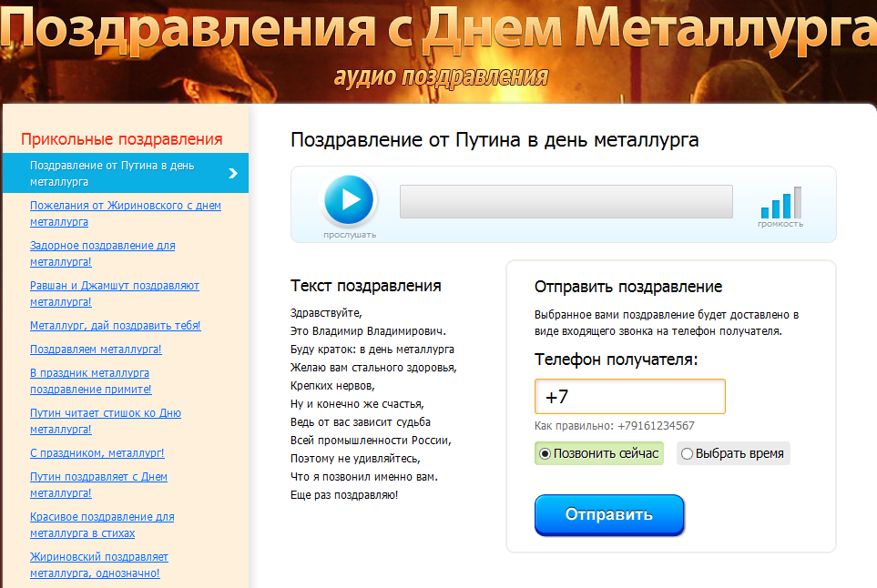Open 'Металлург, дай поздравить тебя!' link
This screenshot has height=588, width=877.
pos(116,325)
